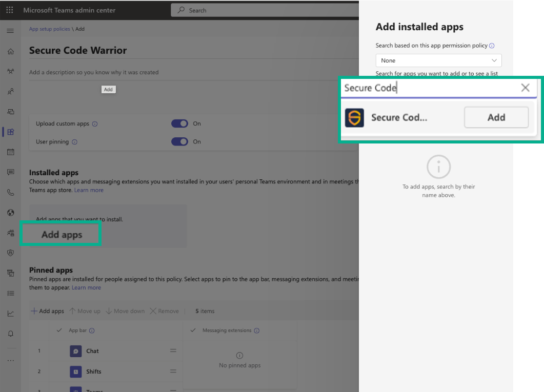Click info icon next to User pinning
544x392 pixels.
click(x=74, y=142)
